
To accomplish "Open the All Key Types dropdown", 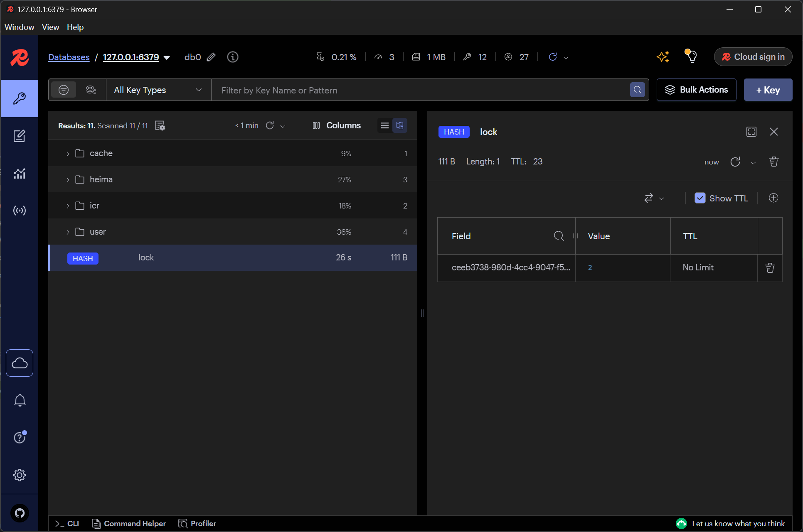I will point(158,90).
